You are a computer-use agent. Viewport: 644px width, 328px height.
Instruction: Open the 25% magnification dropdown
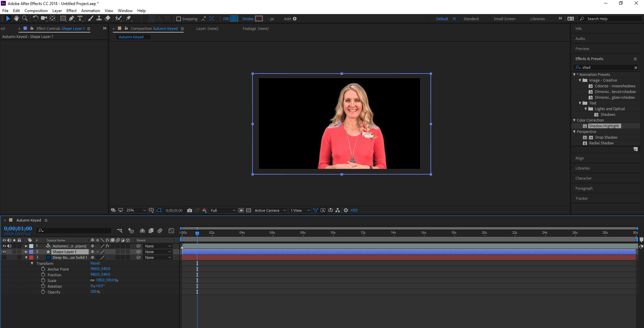(136, 210)
